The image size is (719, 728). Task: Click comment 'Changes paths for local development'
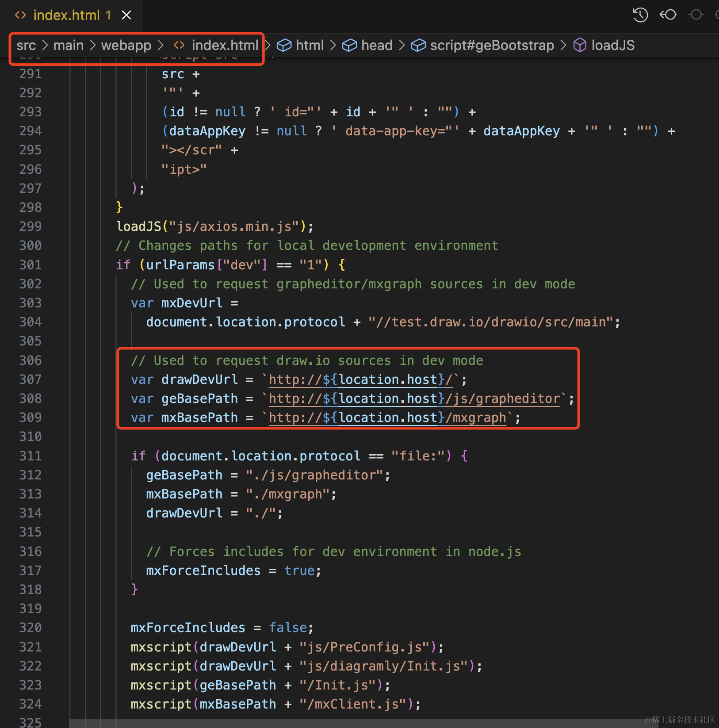click(307, 245)
